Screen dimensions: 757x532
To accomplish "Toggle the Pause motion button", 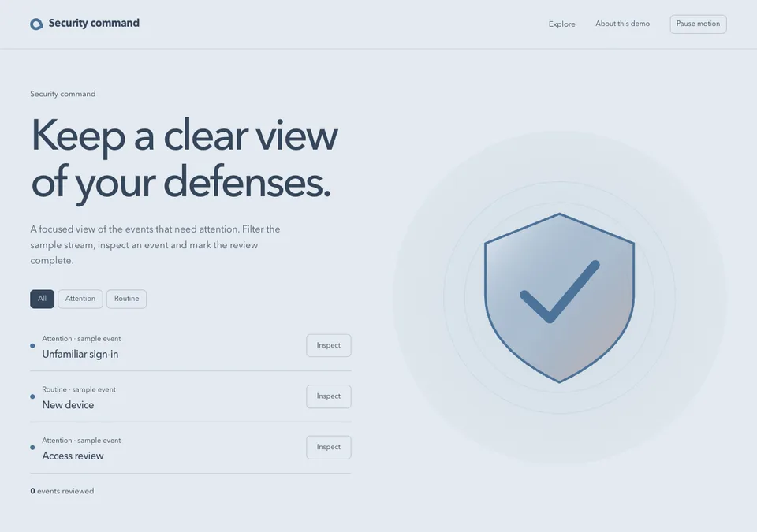I will pos(698,24).
